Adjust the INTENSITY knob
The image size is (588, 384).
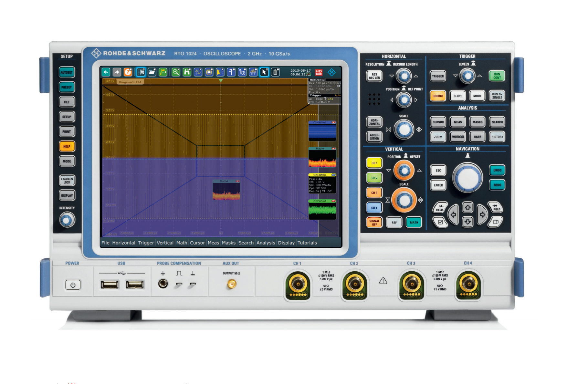(67, 220)
